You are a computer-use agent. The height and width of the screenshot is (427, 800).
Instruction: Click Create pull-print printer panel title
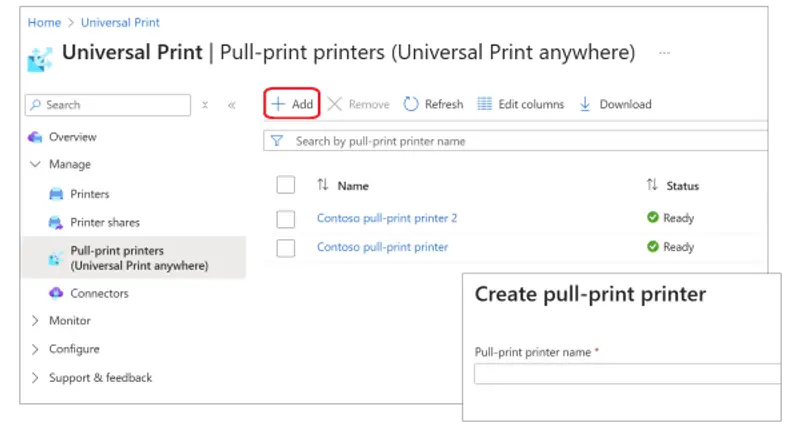[590, 294]
